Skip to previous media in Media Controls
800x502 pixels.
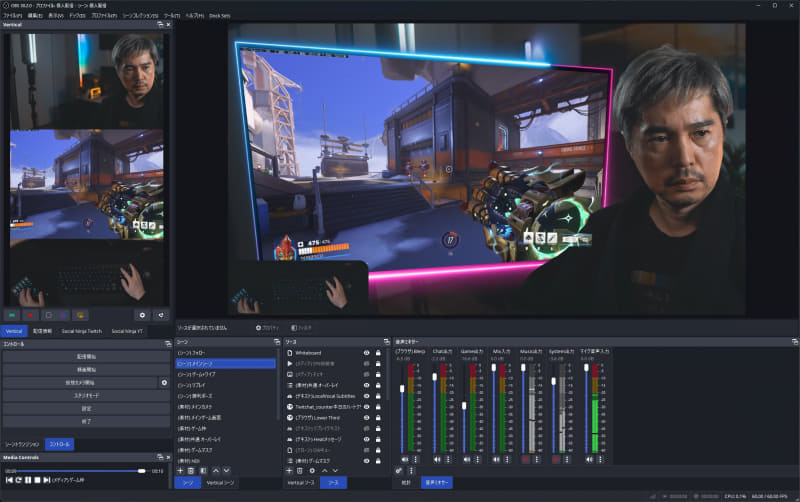point(9,480)
